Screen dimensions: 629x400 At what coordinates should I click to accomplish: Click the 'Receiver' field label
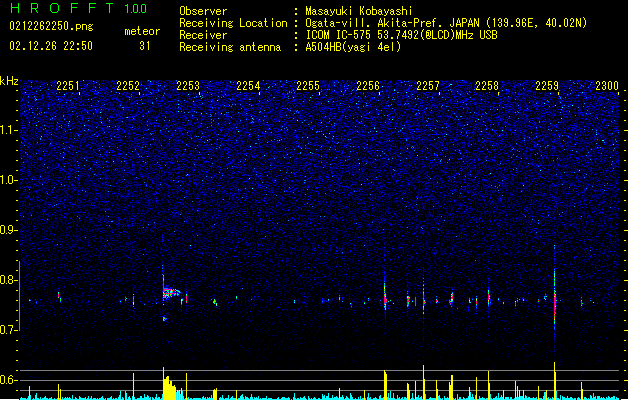pyautogui.click(x=203, y=35)
